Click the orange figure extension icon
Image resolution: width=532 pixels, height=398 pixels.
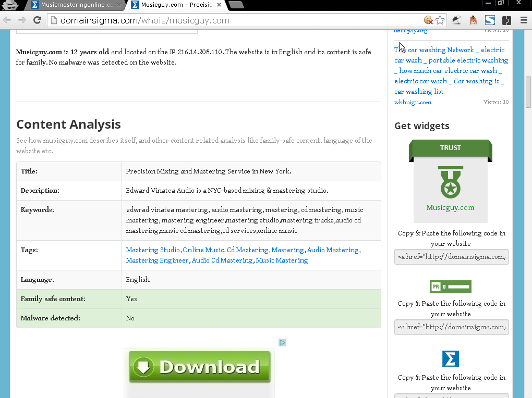coord(473,20)
